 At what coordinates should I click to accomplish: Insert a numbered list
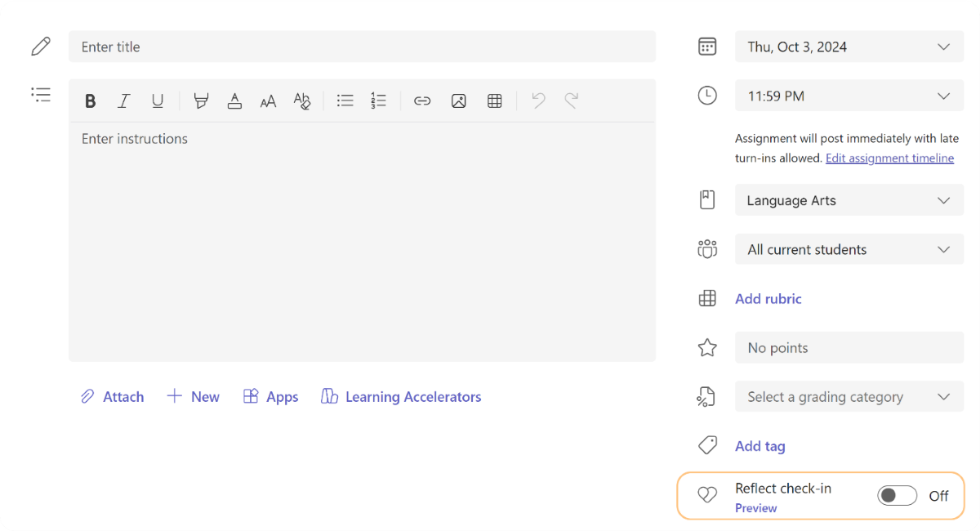[x=378, y=101]
